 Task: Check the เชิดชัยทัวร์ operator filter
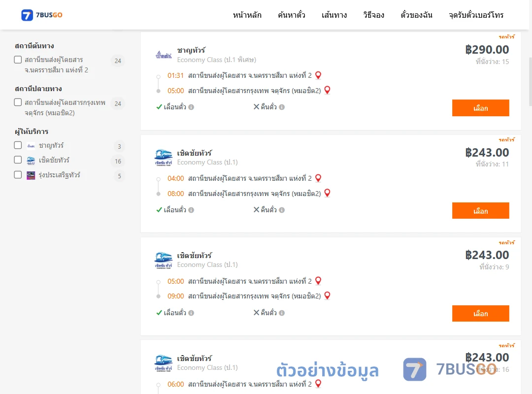tap(18, 160)
